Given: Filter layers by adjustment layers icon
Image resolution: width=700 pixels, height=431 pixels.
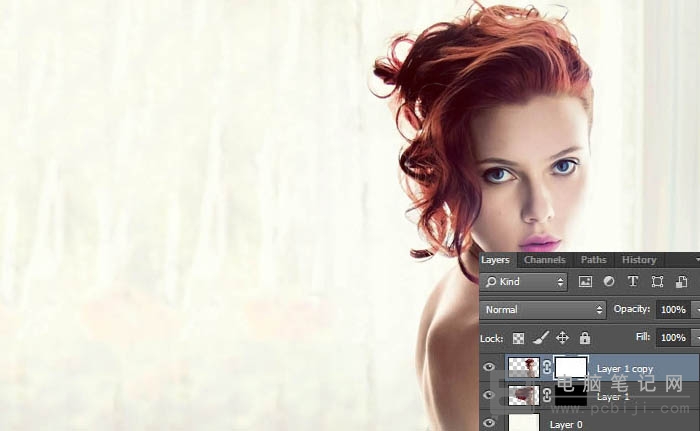Looking at the screenshot, I should [609, 281].
